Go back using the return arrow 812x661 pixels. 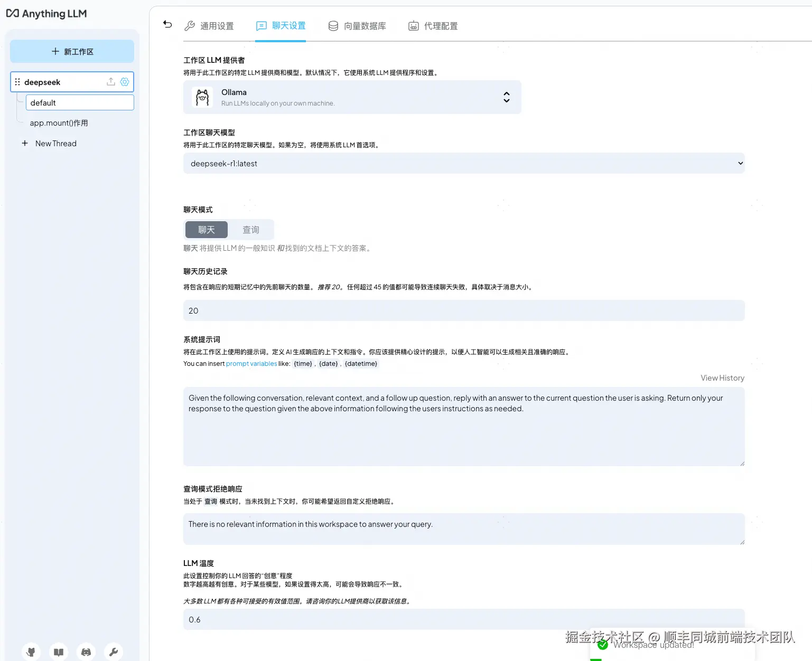(167, 24)
